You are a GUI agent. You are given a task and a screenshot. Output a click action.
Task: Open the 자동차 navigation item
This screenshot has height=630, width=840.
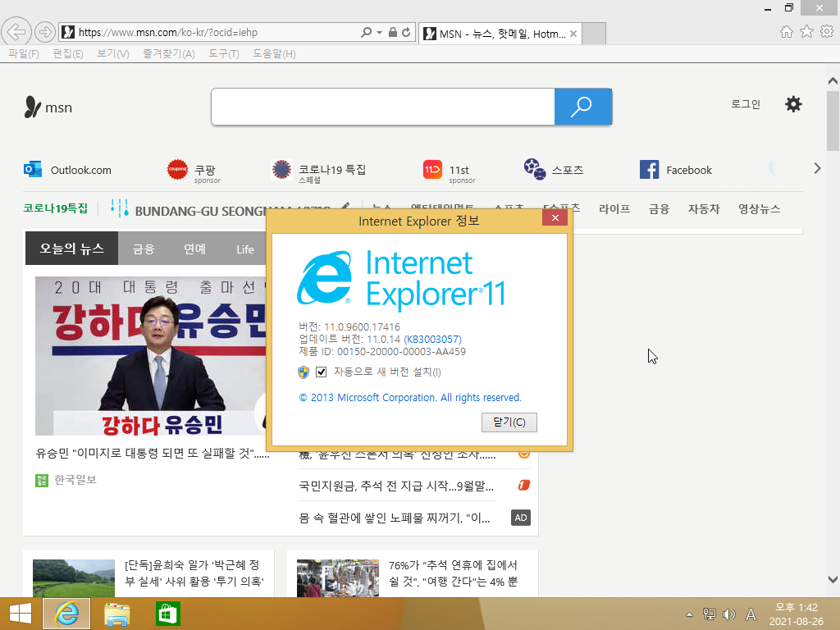click(x=703, y=208)
